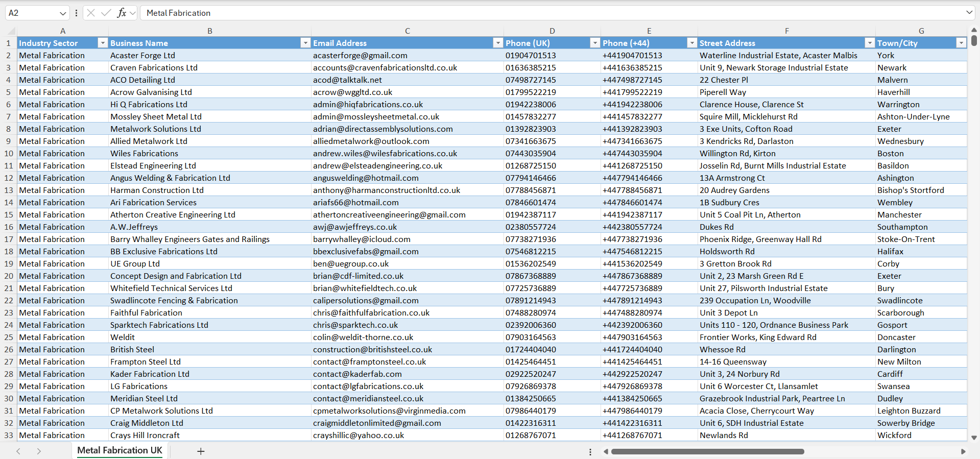Click the vertical scrollbar thumb
Image resolution: width=980 pixels, height=459 pixels.
[974, 40]
